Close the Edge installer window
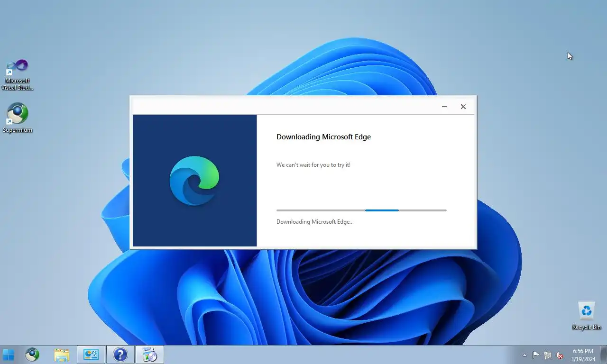The image size is (607, 364). (x=463, y=107)
